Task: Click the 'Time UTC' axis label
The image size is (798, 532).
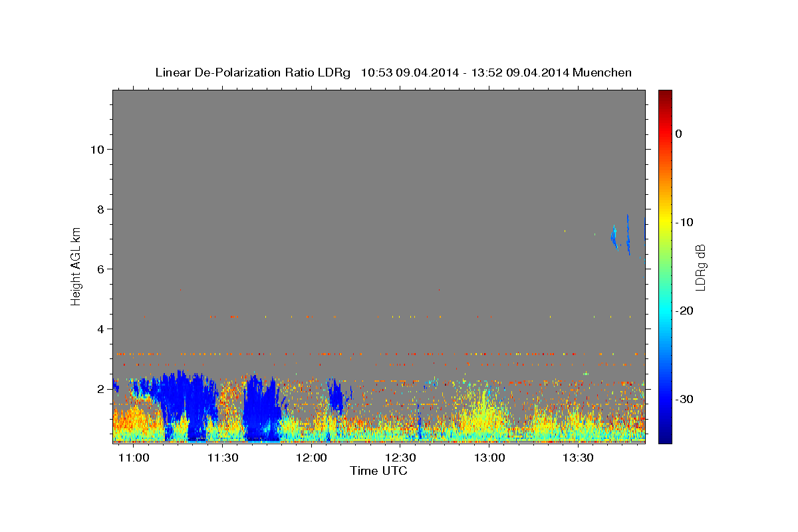Action: [378, 471]
